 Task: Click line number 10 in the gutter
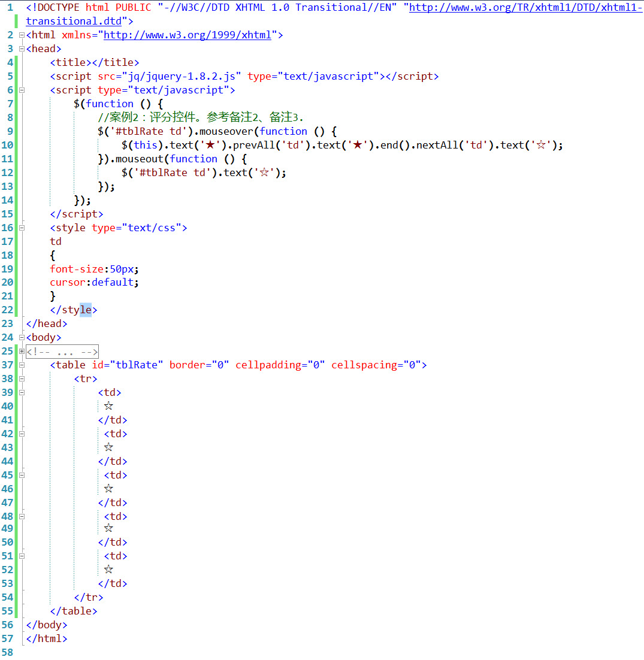point(7,145)
